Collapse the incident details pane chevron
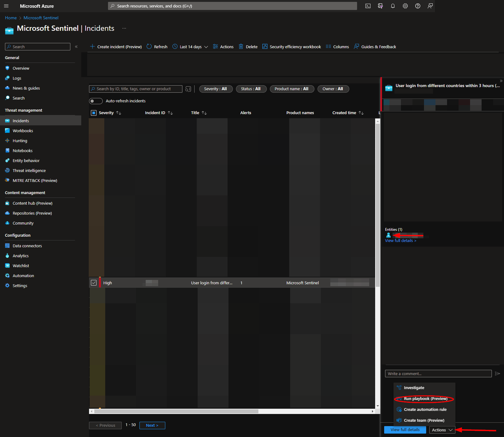The image size is (504, 437). pos(501,81)
